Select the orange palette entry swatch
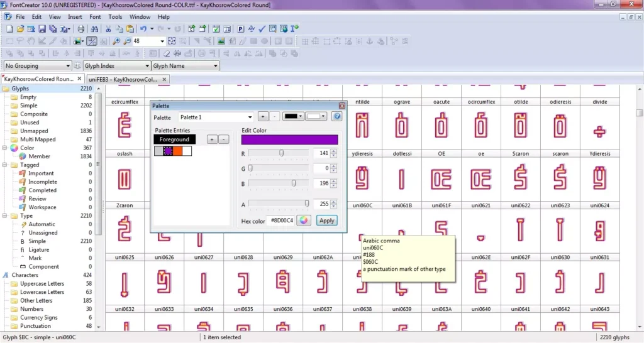This screenshot has height=343, width=644. click(177, 151)
